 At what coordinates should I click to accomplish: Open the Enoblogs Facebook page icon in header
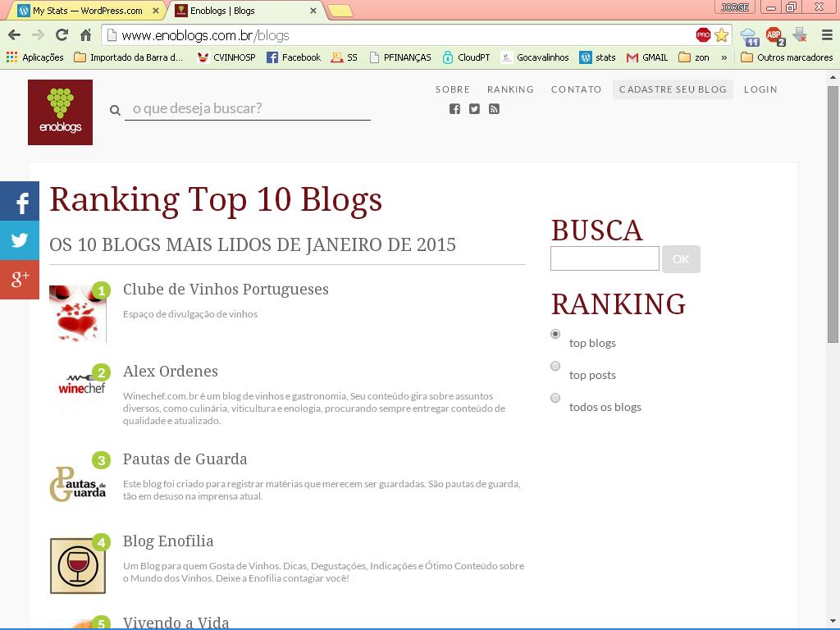coord(454,109)
